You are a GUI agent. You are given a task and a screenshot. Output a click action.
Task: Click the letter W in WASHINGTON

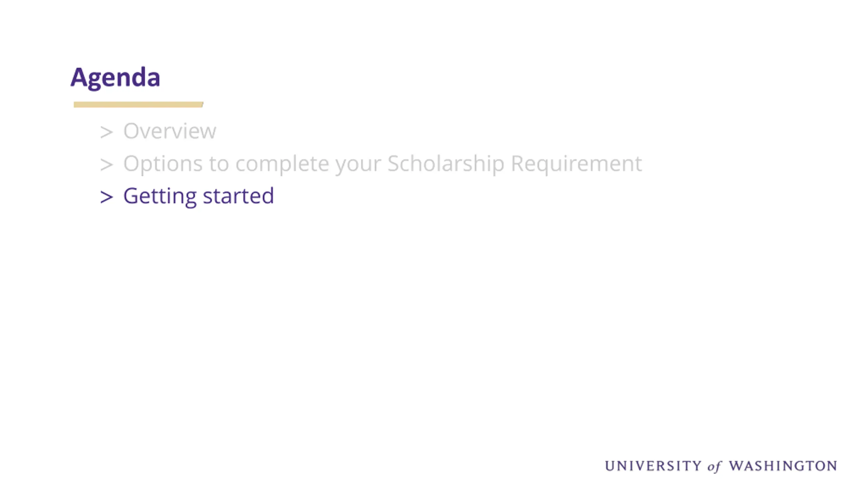coord(736,466)
